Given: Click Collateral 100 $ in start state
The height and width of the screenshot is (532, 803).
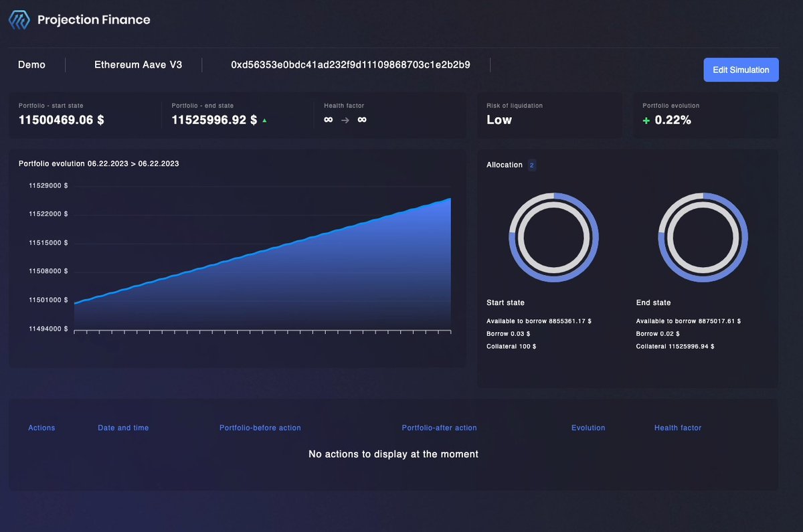Looking at the screenshot, I should tap(511, 347).
